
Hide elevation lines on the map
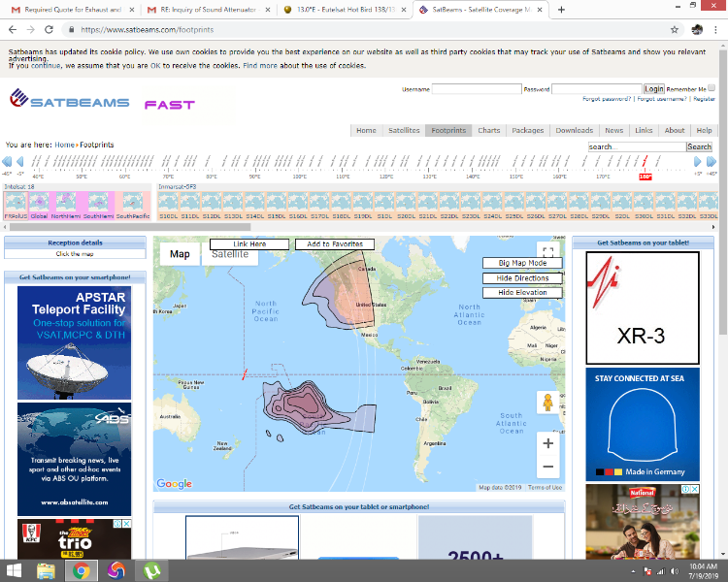click(522, 293)
